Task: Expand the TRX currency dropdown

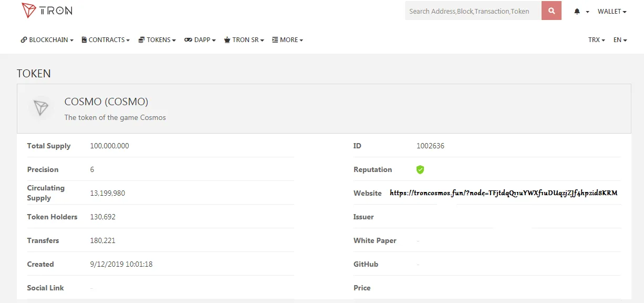Action: (x=597, y=40)
